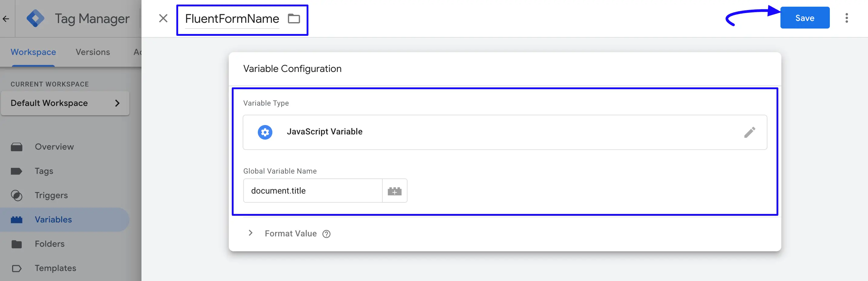The height and width of the screenshot is (281, 868).
Task: Click the Triggers circular icon
Action: [x=16, y=196]
